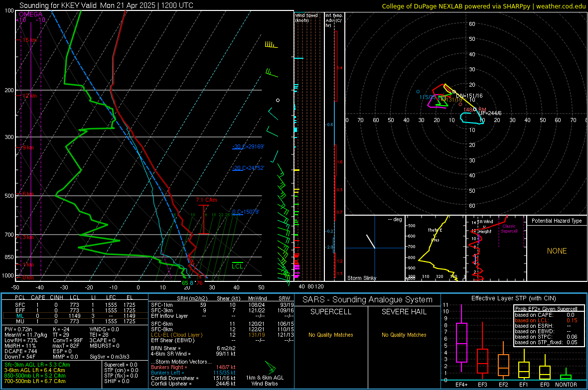
Task: Click the 'Potential Hazard Type' header
Action: coord(557,221)
